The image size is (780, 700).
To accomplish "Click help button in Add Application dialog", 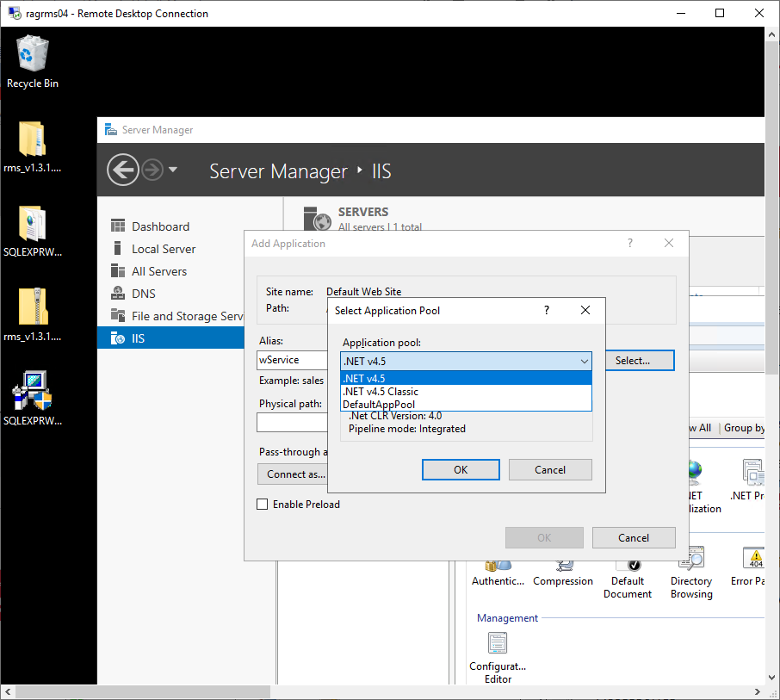I will (x=630, y=243).
